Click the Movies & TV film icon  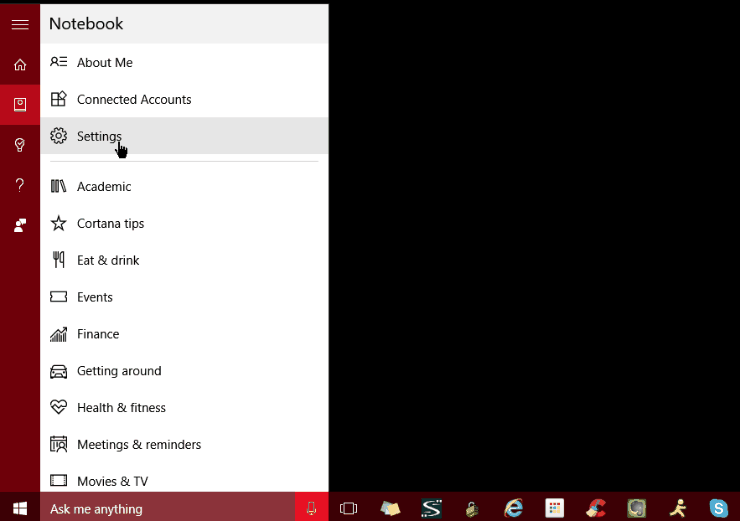click(x=59, y=480)
